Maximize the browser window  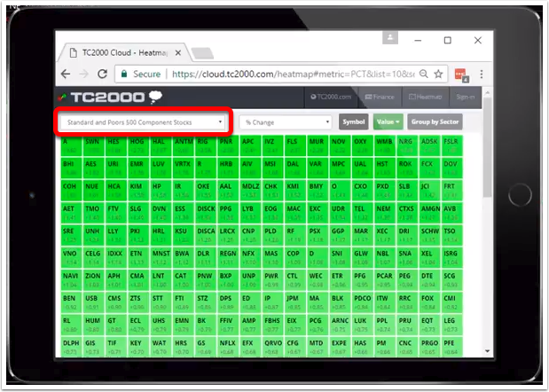(448, 41)
